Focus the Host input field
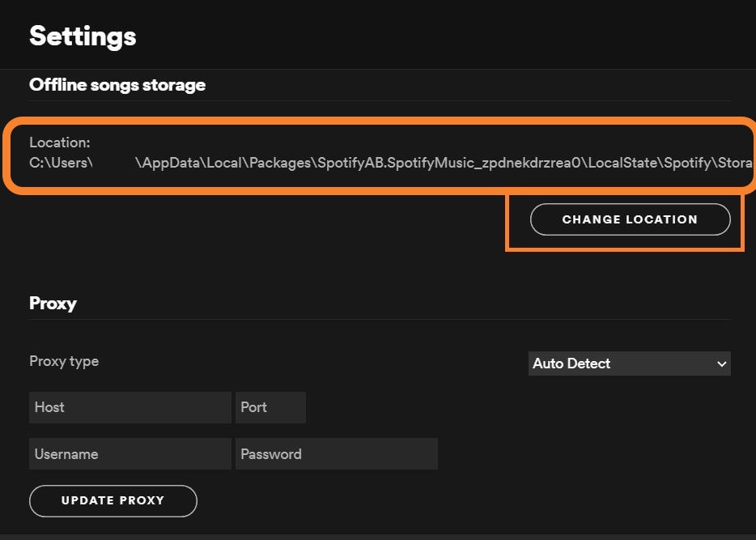The height and width of the screenshot is (540, 756). 130,407
